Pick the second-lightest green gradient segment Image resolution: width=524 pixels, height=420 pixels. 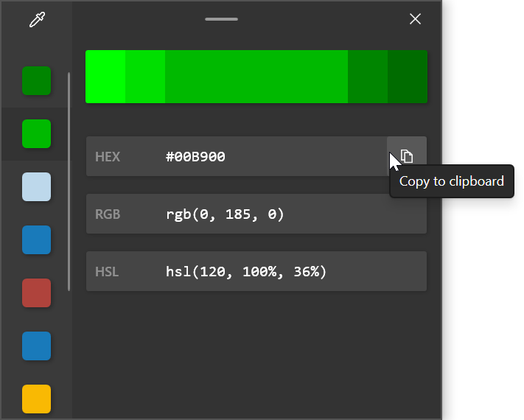coord(145,77)
